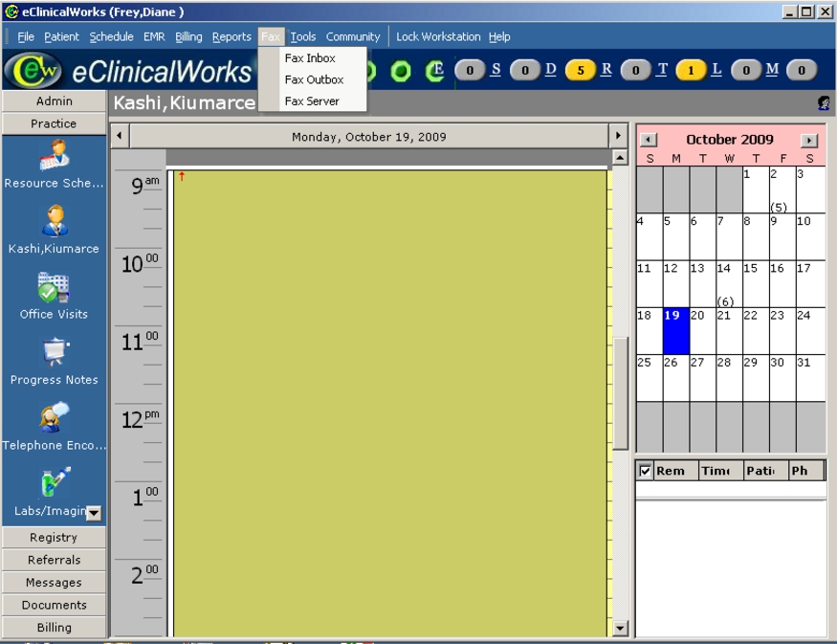Toggle the checkbox beside the Rem column

(645, 471)
